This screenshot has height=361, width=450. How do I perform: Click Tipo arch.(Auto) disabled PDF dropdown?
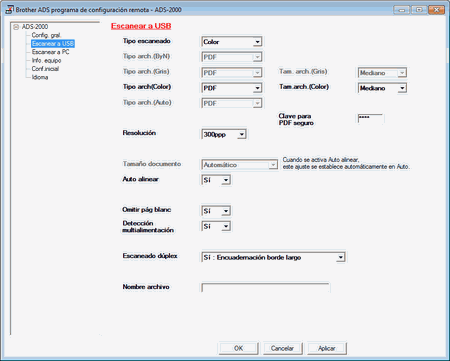[232, 103]
